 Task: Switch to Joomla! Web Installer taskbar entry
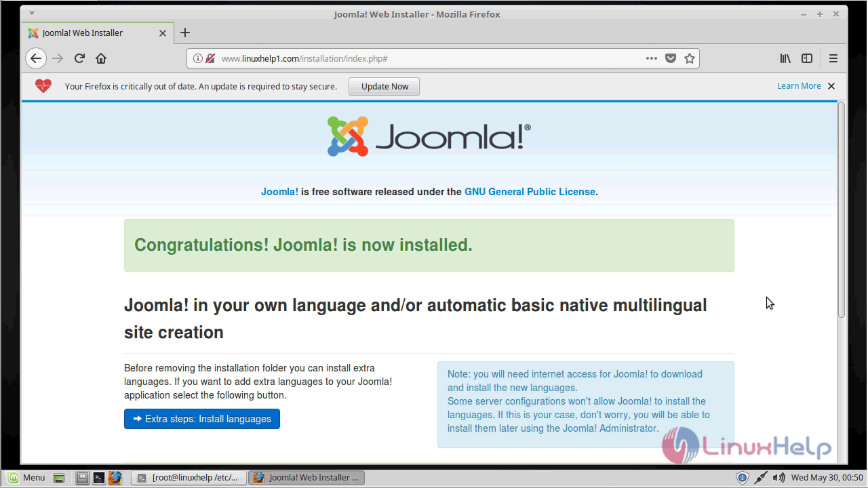click(x=307, y=478)
